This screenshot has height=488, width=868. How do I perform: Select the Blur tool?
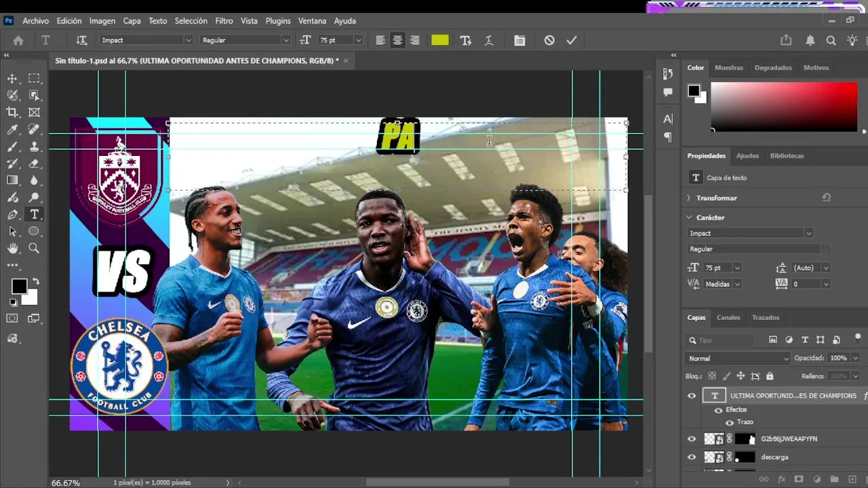tap(34, 180)
